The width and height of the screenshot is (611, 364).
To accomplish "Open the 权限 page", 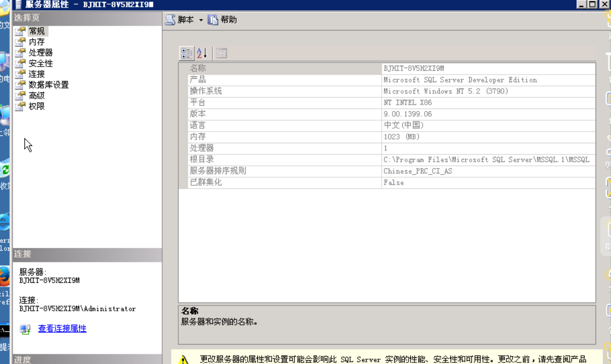I will 37,106.
